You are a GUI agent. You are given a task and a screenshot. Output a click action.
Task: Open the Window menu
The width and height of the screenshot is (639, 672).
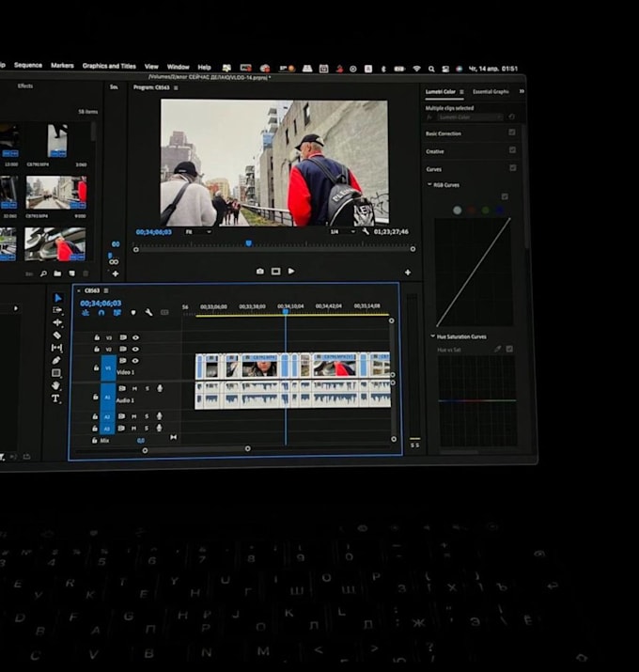tap(179, 67)
